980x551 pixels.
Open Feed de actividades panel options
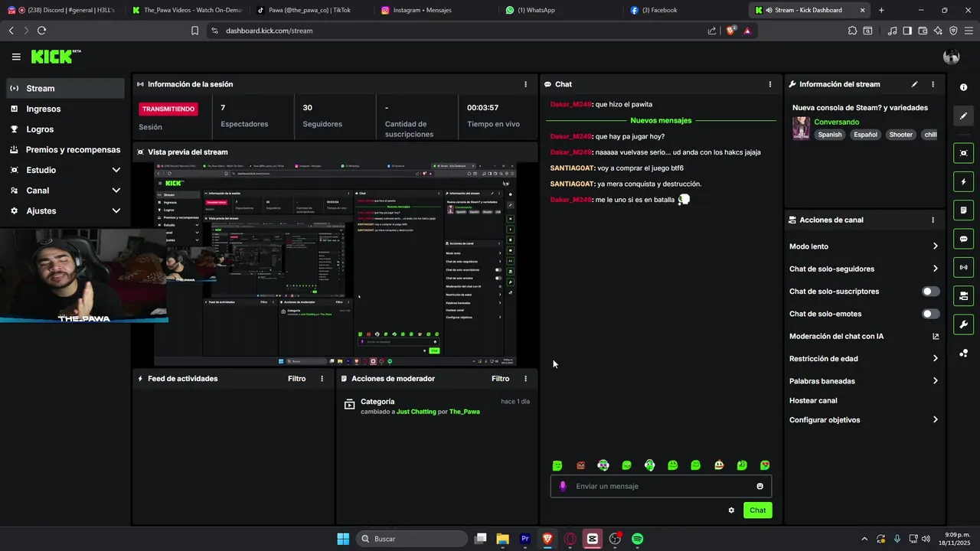[322, 379]
